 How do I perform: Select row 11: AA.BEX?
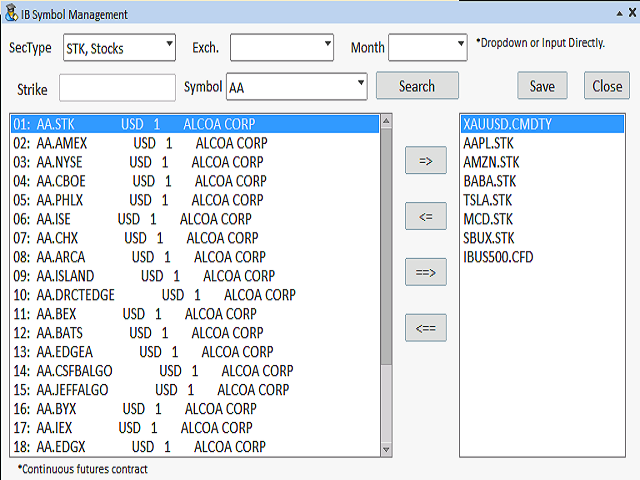(195, 314)
